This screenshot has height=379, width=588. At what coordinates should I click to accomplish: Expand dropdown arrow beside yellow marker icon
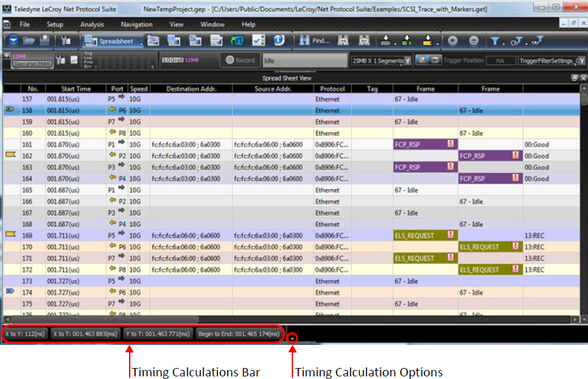[x=437, y=43]
